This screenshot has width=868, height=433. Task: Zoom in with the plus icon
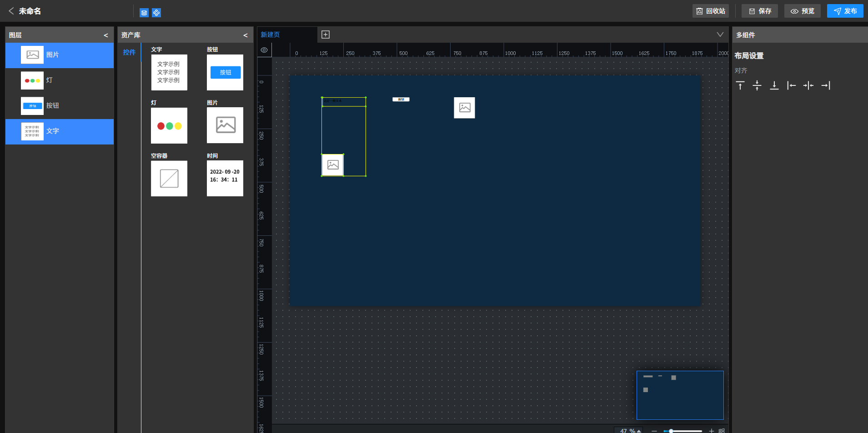tap(712, 431)
